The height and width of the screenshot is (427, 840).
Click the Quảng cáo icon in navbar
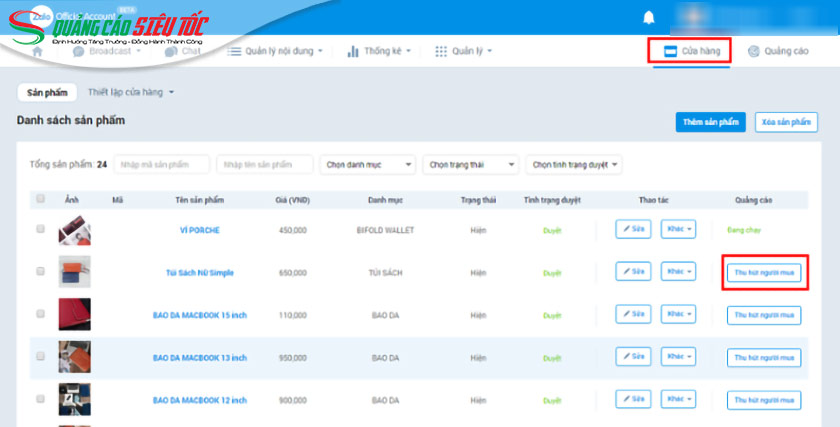click(x=753, y=51)
